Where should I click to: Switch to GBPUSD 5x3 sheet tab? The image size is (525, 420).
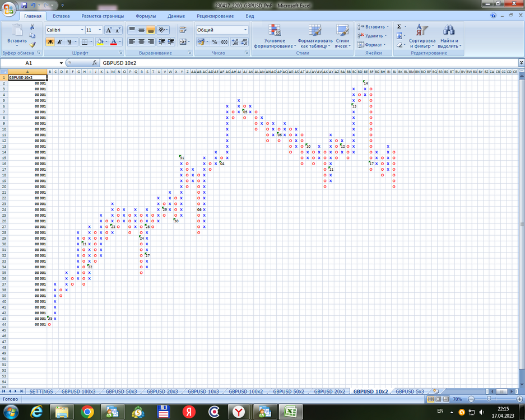(410, 391)
